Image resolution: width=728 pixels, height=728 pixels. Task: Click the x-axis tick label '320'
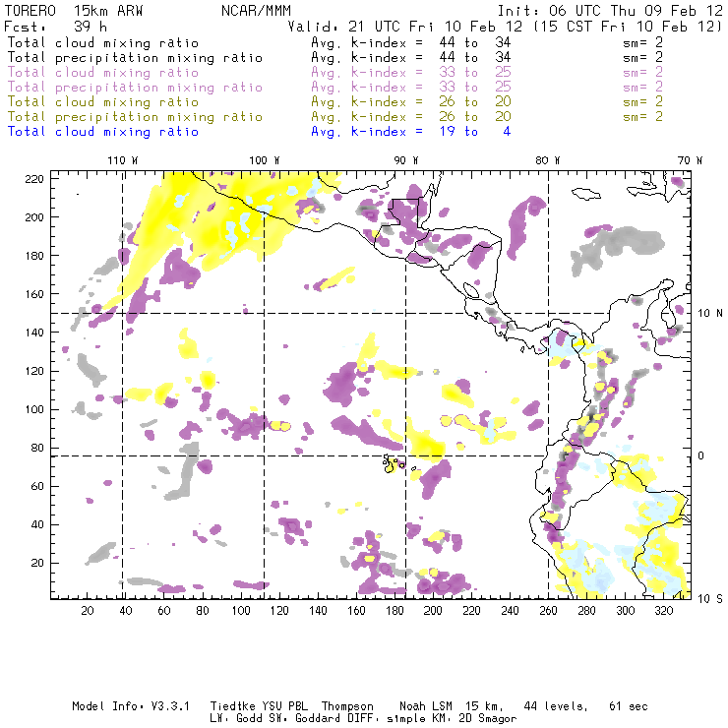point(663,611)
